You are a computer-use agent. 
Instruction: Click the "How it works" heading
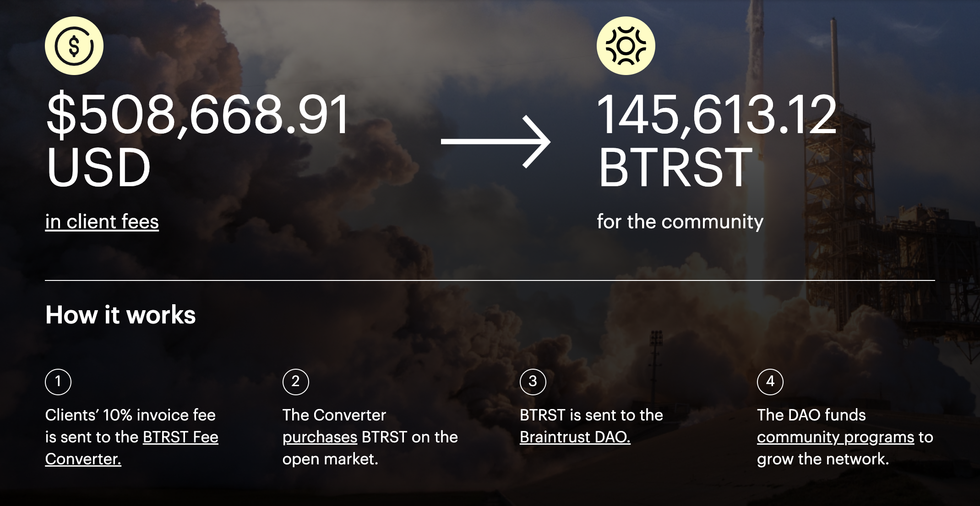[x=120, y=315]
